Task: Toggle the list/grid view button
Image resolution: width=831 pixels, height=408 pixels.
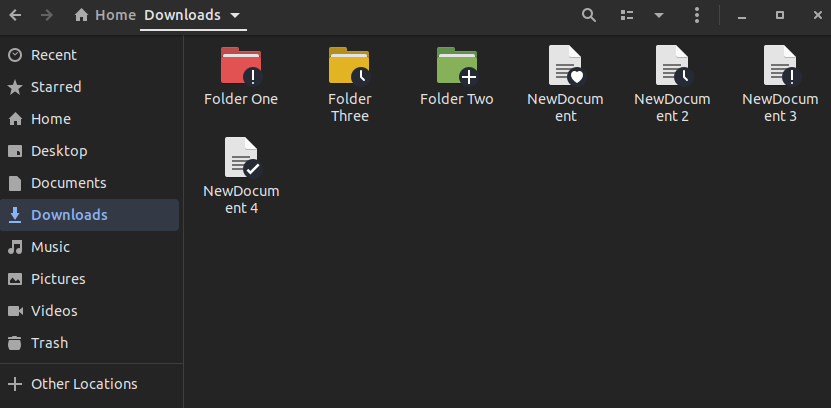Action: coord(627,15)
